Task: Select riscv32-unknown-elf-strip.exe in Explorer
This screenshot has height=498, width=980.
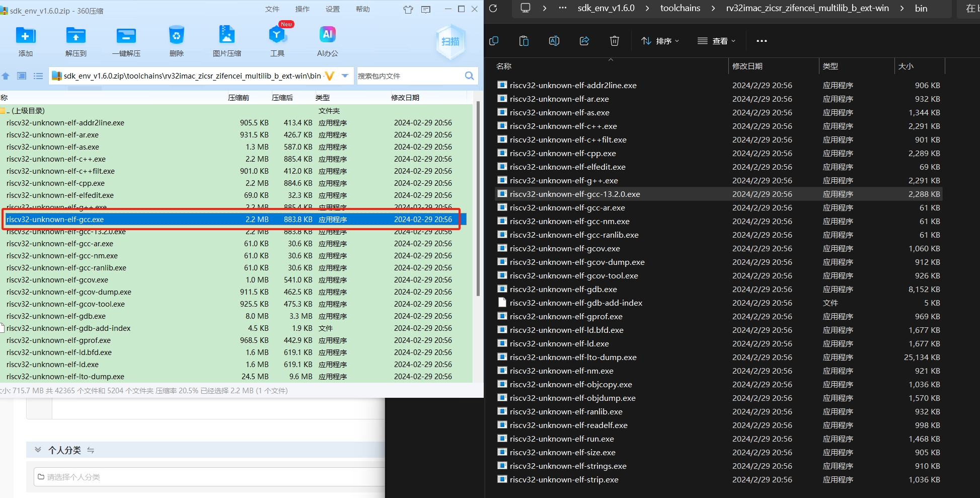Action: pos(718,479)
